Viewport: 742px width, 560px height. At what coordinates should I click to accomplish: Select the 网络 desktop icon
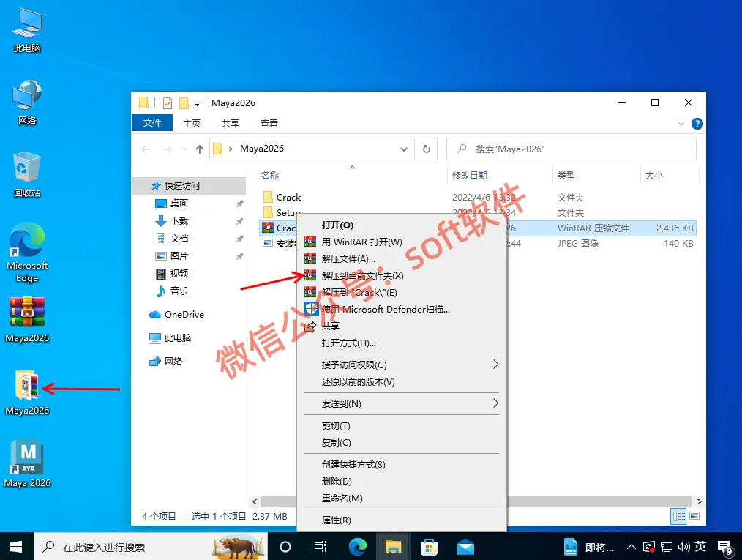(x=27, y=102)
